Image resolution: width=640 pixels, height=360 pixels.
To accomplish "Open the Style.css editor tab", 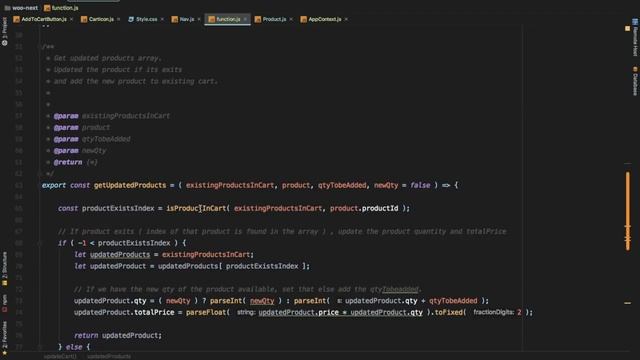I will click(146, 19).
